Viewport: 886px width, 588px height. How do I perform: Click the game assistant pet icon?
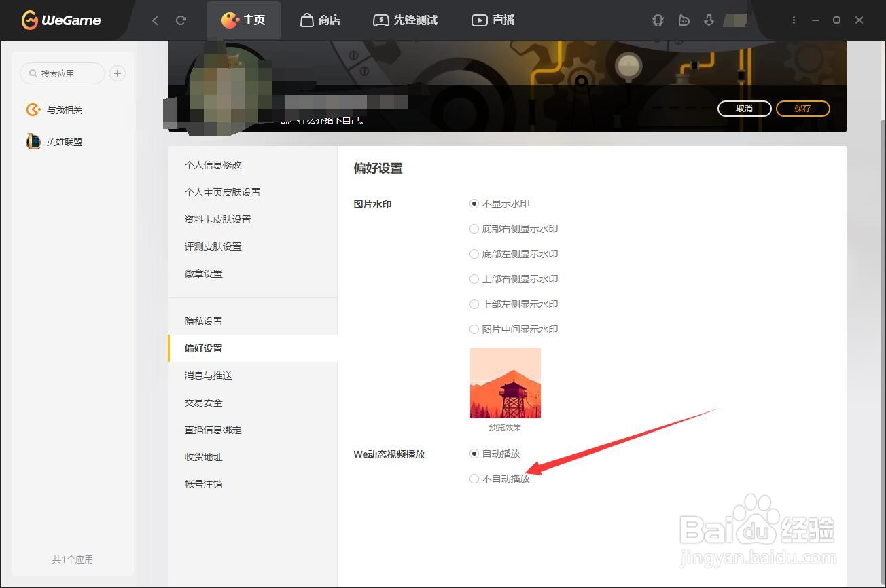(684, 20)
